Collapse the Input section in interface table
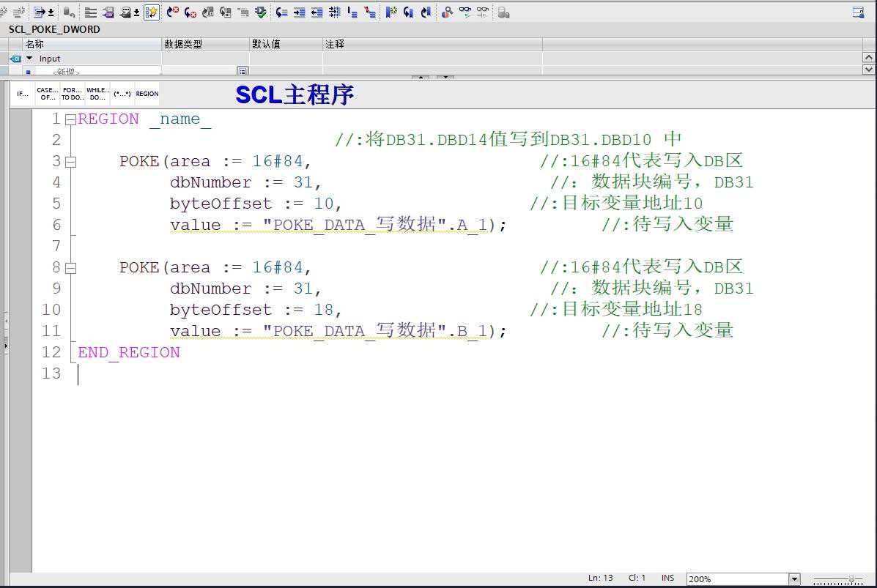The height and width of the screenshot is (588, 877). pyautogui.click(x=29, y=59)
